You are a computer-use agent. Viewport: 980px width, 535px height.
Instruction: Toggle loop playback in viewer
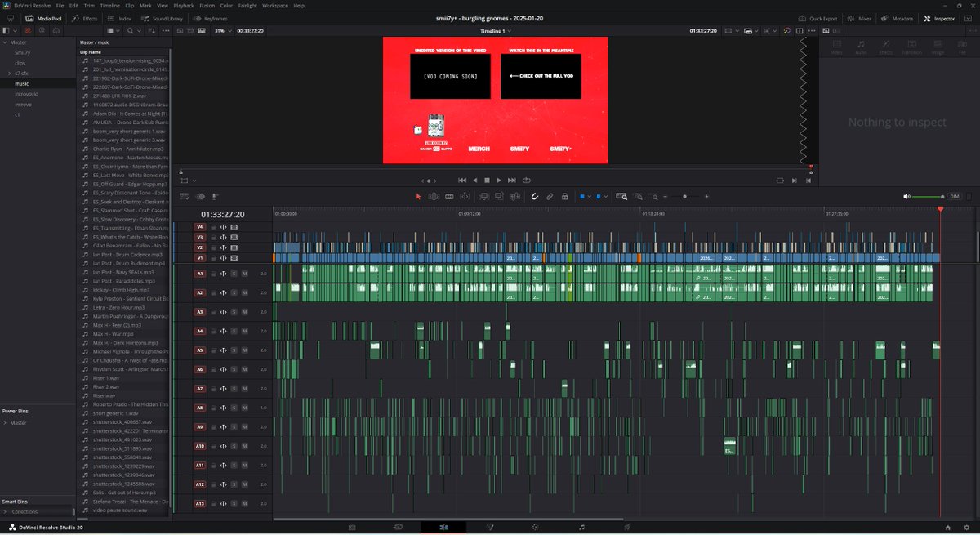tap(527, 180)
